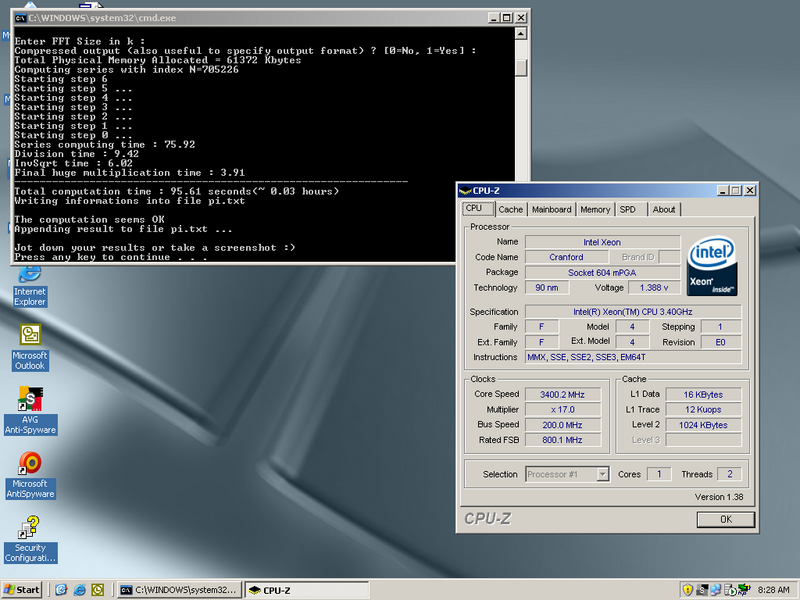800x600 pixels.
Task: Open Security Configuration desktop shortcut
Action: tap(30, 539)
